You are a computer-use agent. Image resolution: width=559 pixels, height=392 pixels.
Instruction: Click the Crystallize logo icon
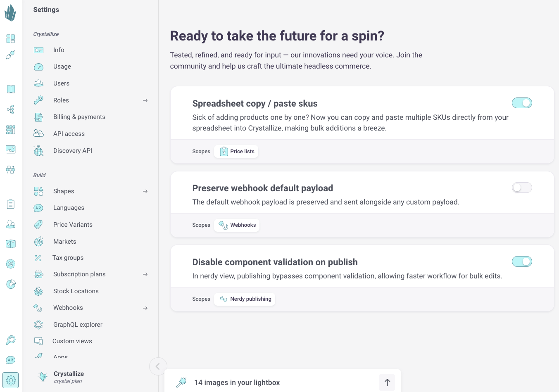(x=10, y=12)
